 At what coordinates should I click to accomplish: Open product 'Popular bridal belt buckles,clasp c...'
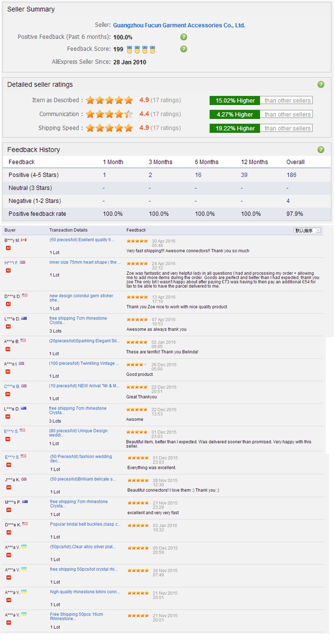point(85,524)
